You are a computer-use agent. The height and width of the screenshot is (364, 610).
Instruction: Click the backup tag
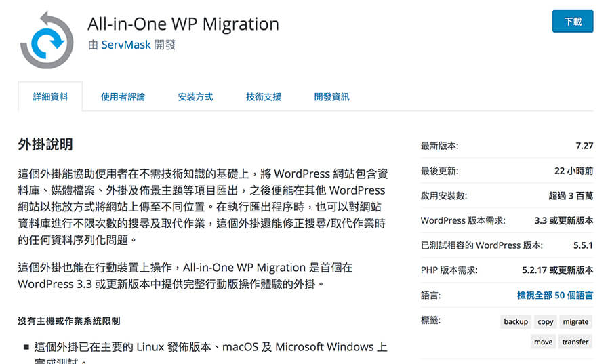click(516, 321)
